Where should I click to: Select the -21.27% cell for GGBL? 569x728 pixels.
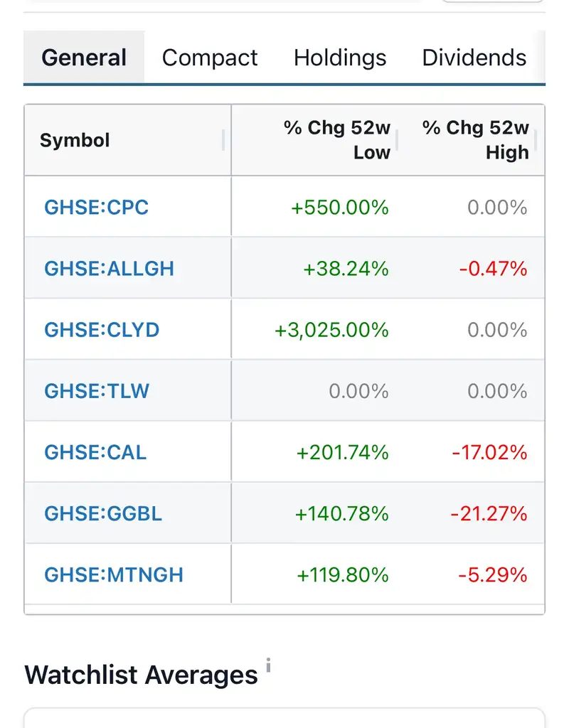[x=489, y=513]
